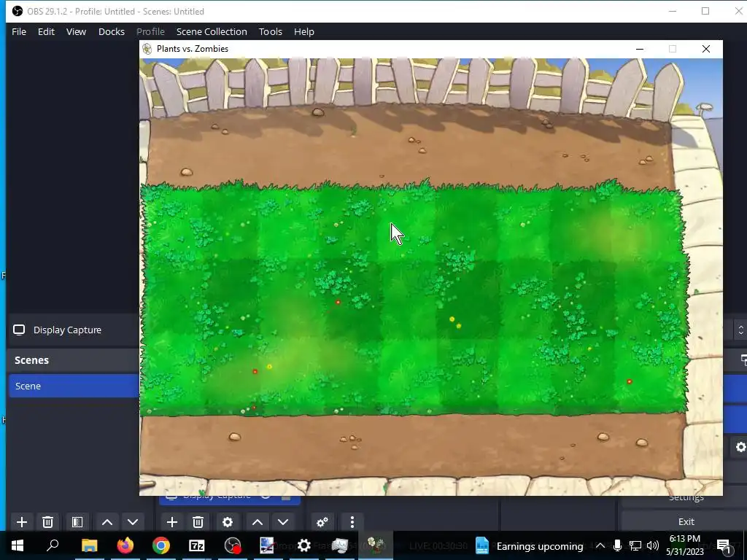Open the audio mixer three-dot menu
The width and height of the screenshot is (747, 560).
pyautogui.click(x=352, y=522)
